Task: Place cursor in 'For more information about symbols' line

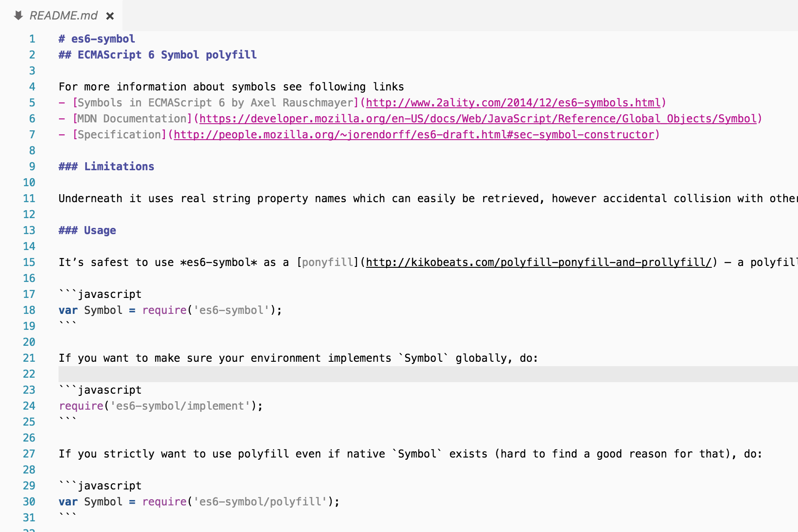Action: 231,87
